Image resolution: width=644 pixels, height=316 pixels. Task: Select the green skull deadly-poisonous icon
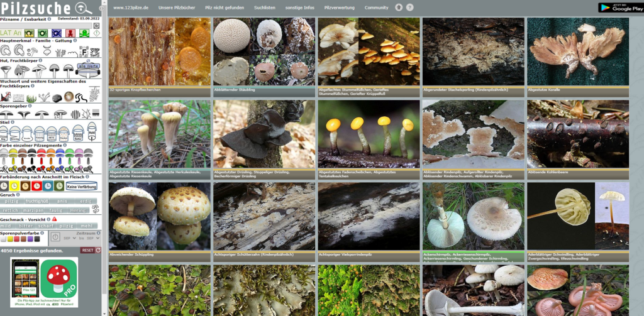pyautogui.click(x=84, y=33)
